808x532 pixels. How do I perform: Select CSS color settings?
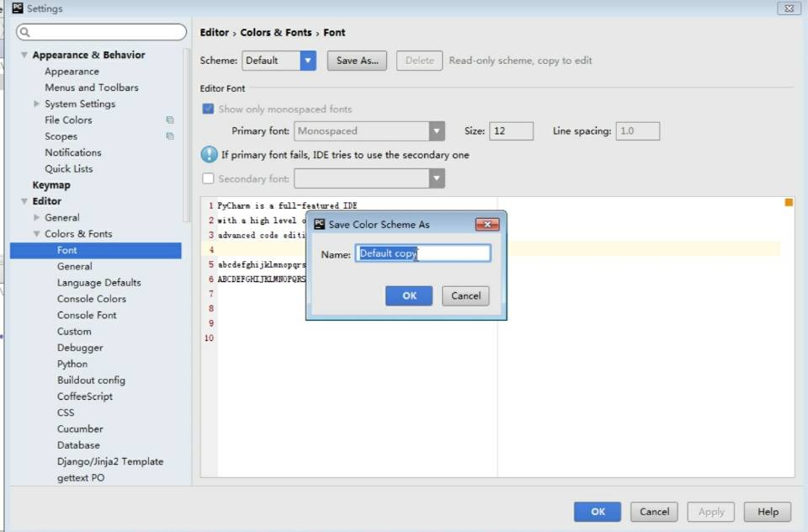(66, 412)
